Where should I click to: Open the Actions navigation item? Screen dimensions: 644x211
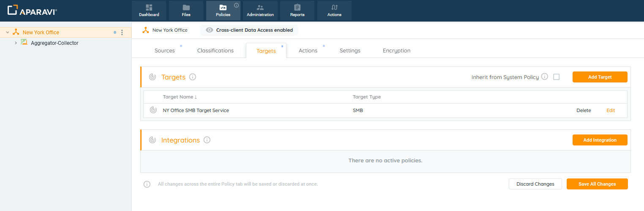[334, 11]
